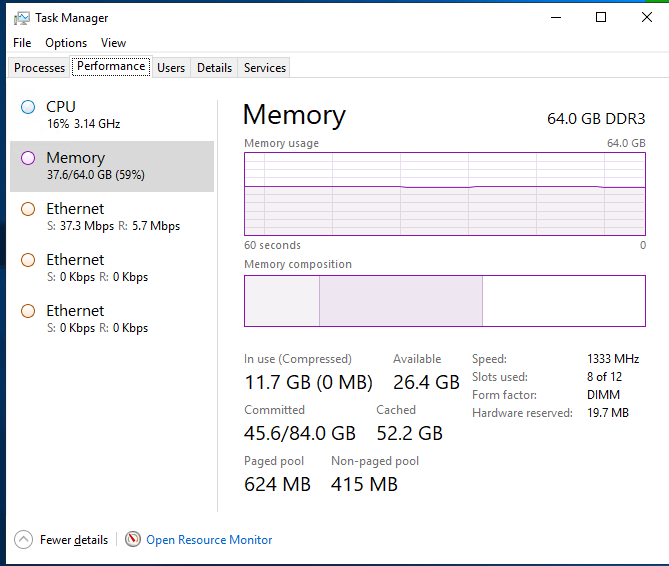The image size is (669, 566).
Task: Switch to the Users tab
Action: click(171, 68)
